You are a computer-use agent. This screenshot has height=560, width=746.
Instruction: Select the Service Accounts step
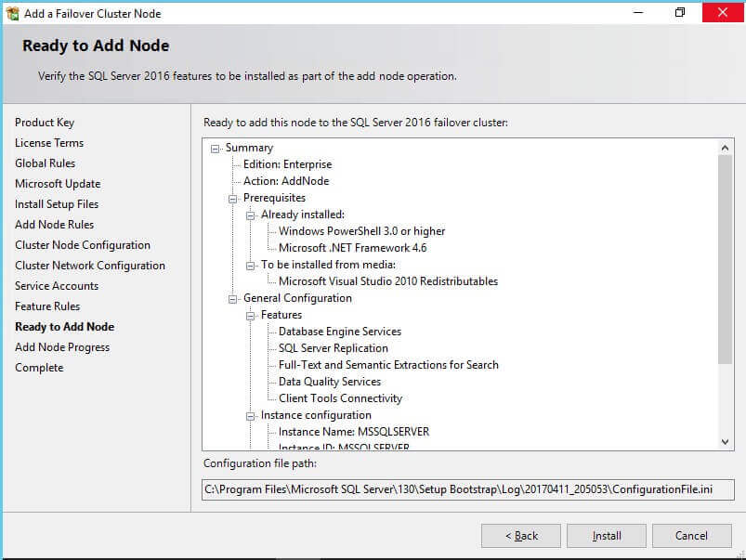pyautogui.click(x=57, y=286)
